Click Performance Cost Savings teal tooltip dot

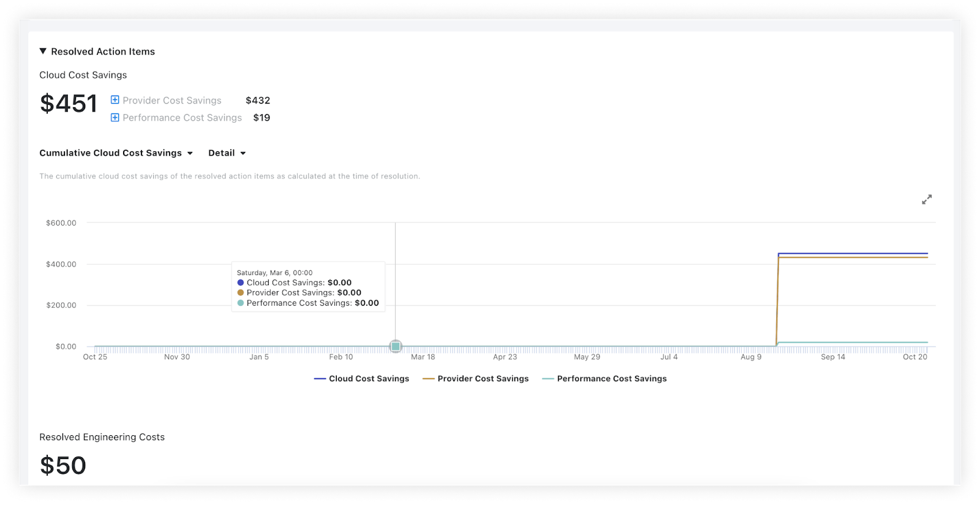[241, 303]
